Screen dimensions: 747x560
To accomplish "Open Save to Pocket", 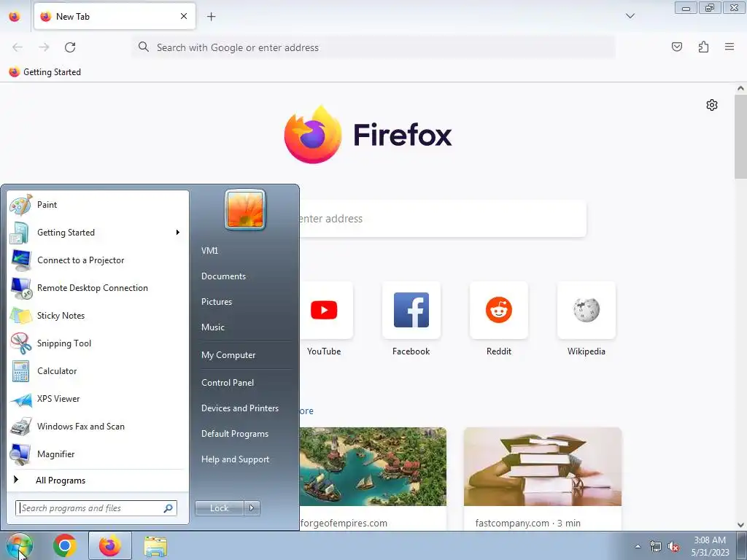I will [677, 47].
